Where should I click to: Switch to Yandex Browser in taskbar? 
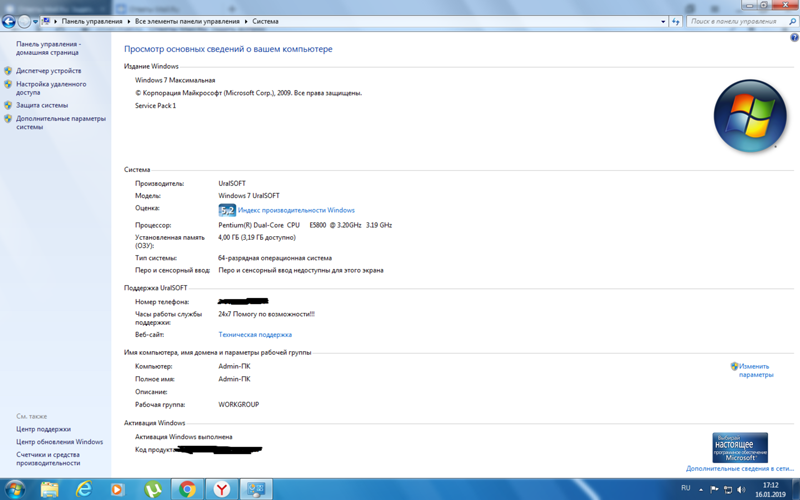coord(221,490)
